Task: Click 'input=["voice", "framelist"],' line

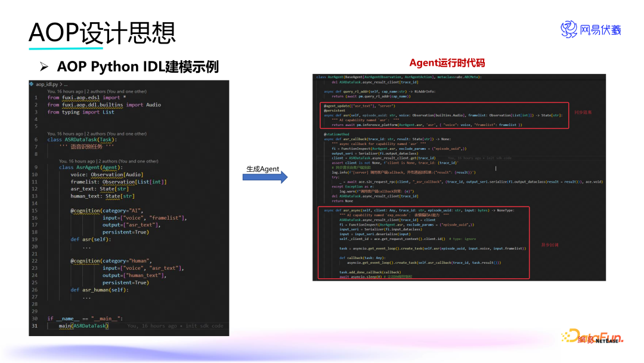Action: pyautogui.click(x=144, y=218)
